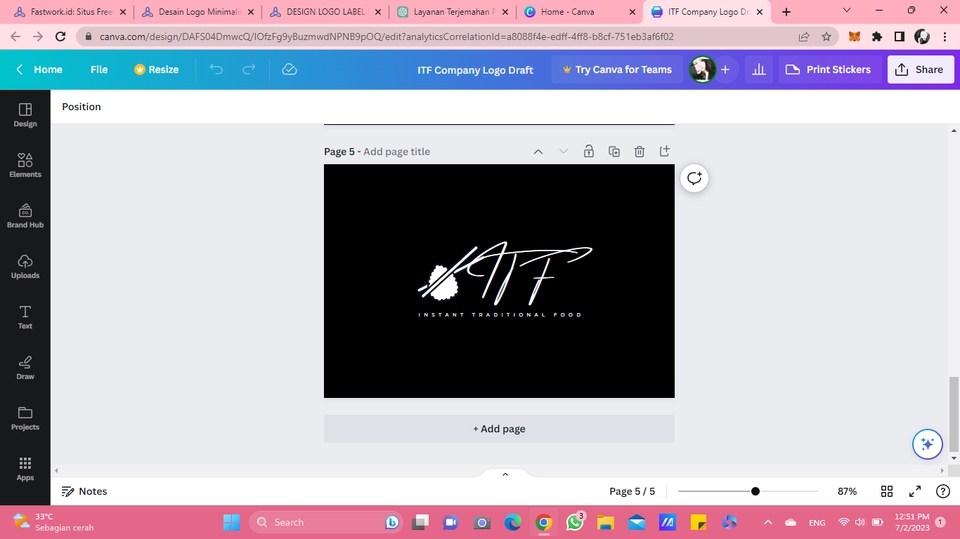
Task: Open WhatsApp from the taskbar
Action: point(574,522)
